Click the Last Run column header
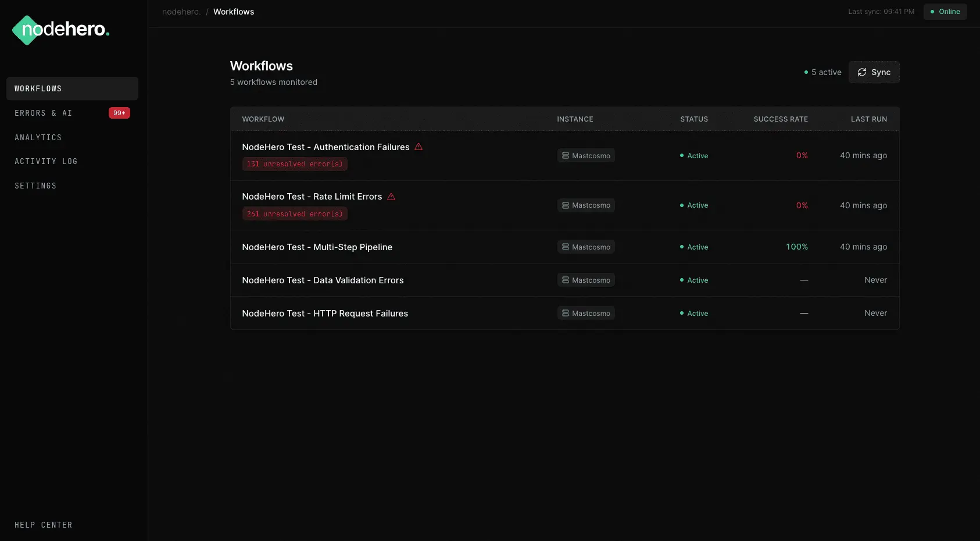The width and height of the screenshot is (980, 541). (x=869, y=119)
